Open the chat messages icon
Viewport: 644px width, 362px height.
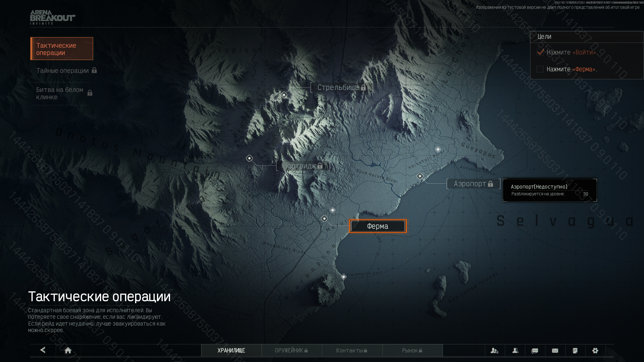[535, 350]
